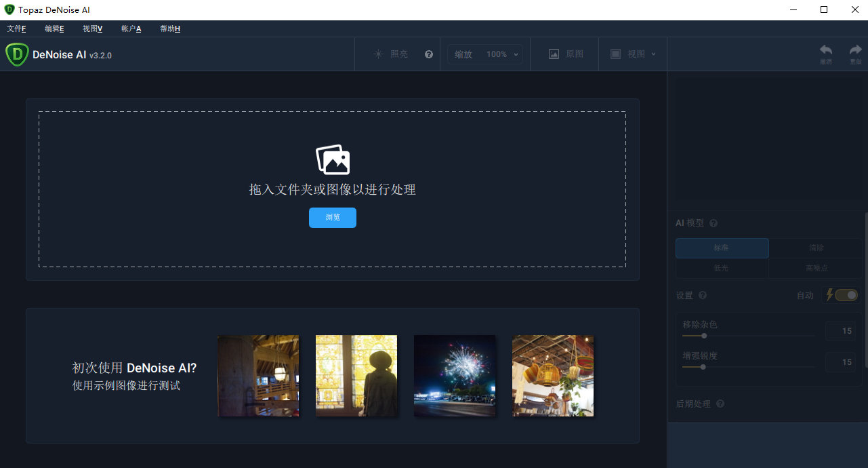Click the 移除杂色 value field showing 15
The image size is (868, 468).
coord(840,331)
